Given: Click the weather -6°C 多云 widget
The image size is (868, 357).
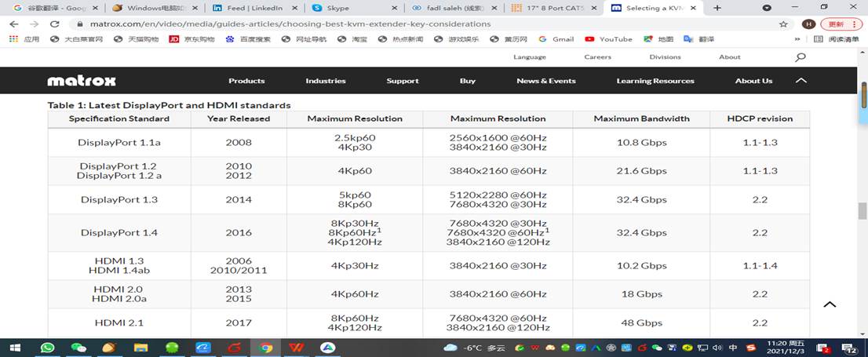Looking at the screenshot, I should pos(476,348).
